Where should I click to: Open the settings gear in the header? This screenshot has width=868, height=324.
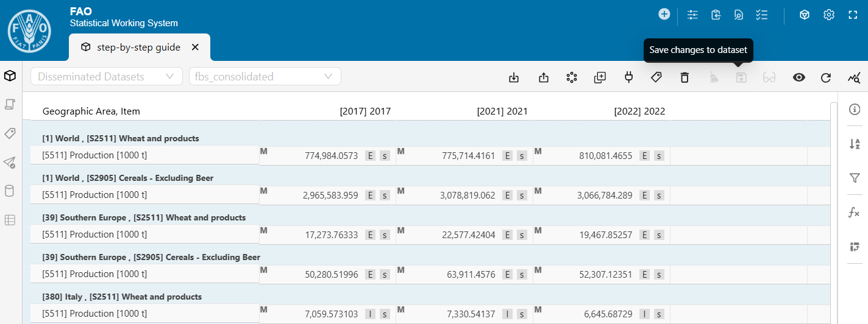[x=829, y=15]
